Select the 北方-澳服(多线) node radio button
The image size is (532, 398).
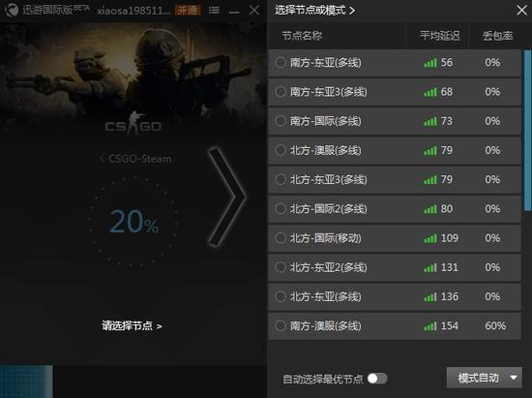pyautogui.click(x=281, y=150)
